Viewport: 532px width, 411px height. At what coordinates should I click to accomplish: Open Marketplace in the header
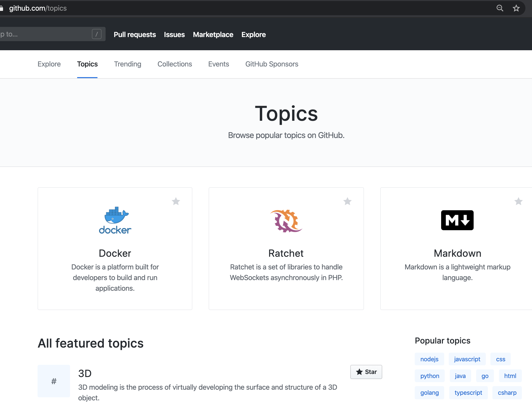click(x=213, y=35)
